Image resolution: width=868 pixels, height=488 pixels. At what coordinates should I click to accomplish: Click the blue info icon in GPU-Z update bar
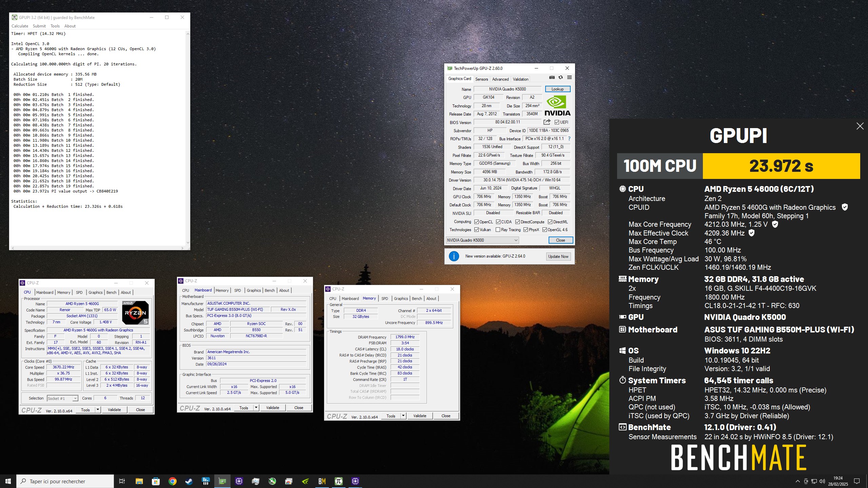pyautogui.click(x=454, y=256)
